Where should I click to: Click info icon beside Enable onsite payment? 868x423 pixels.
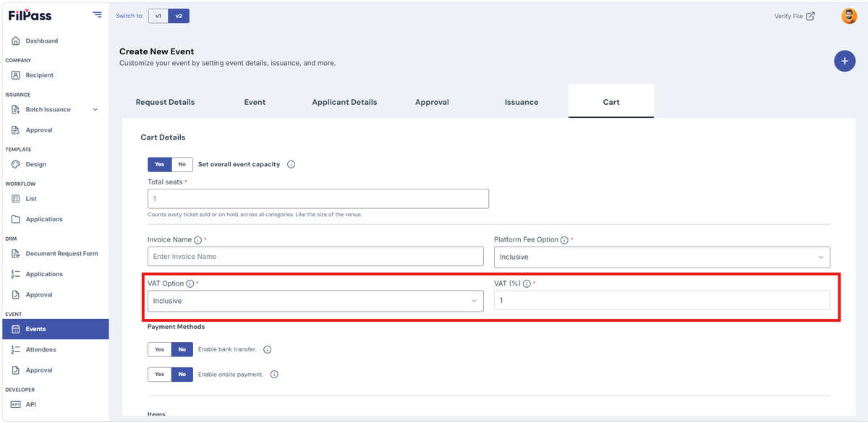tap(274, 375)
